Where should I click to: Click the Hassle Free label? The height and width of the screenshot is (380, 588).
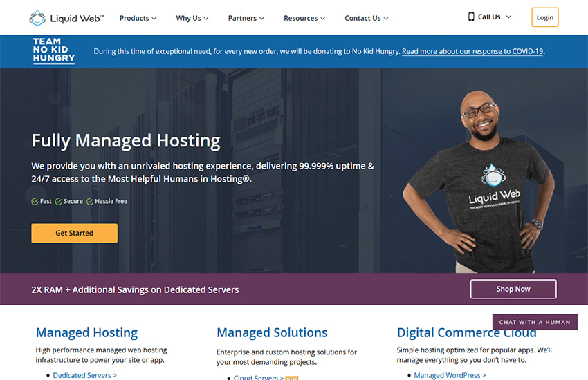coord(111,202)
